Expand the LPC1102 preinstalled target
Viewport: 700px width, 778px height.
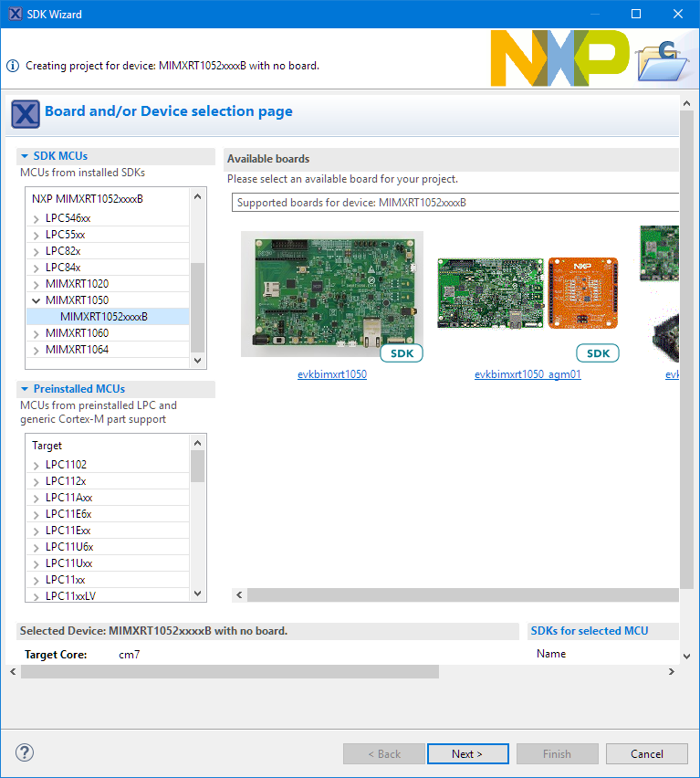point(37,465)
